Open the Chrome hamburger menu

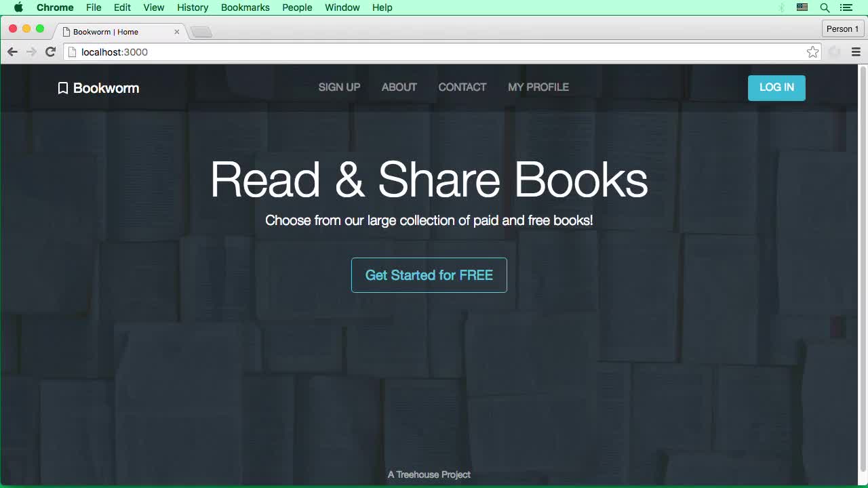[856, 52]
